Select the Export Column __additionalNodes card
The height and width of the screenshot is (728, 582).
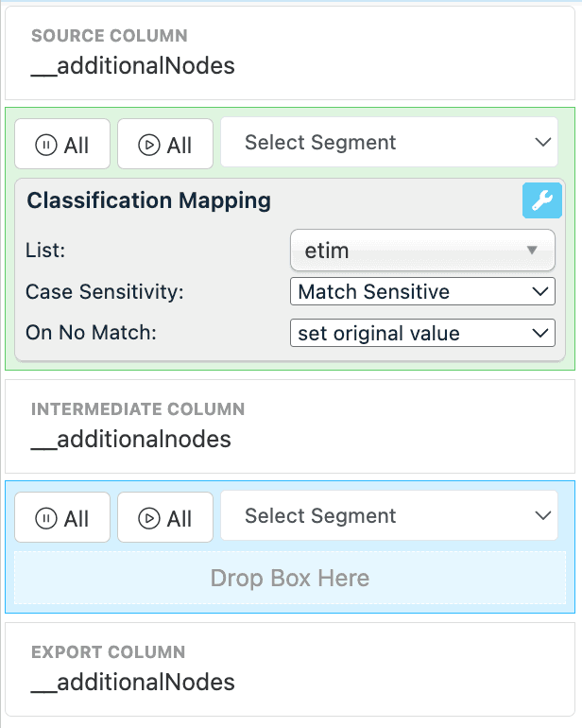[x=290, y=668]
